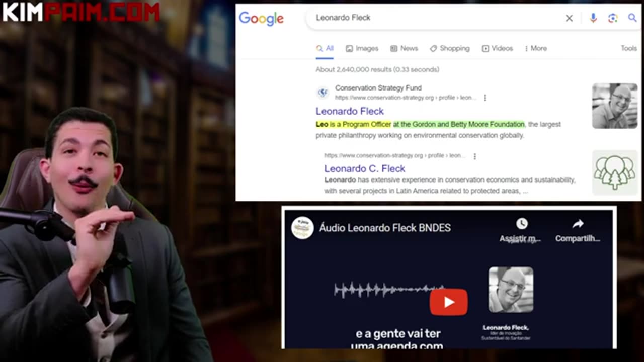Viewport: 644px width, 362px height.
Task: Click Assistir mais tarde clock icon
Action: pos(522,224)
